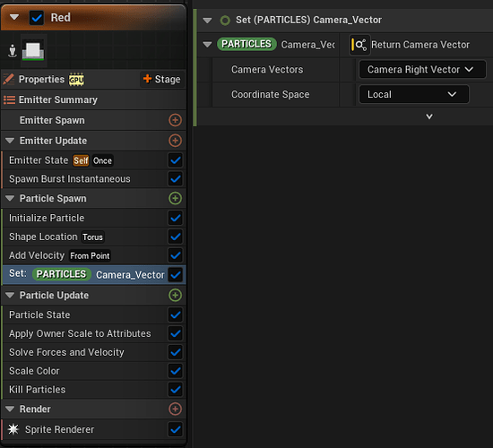
Task: Collapse the PARTICLES Camera_Vec parameter row
Action: tap(207, 45)
